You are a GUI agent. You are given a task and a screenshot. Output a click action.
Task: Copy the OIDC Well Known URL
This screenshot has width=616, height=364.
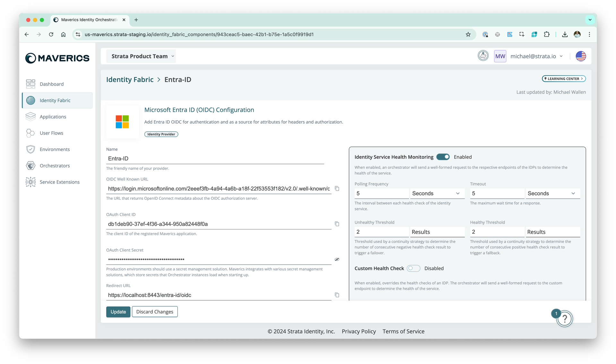click(337, 188)
